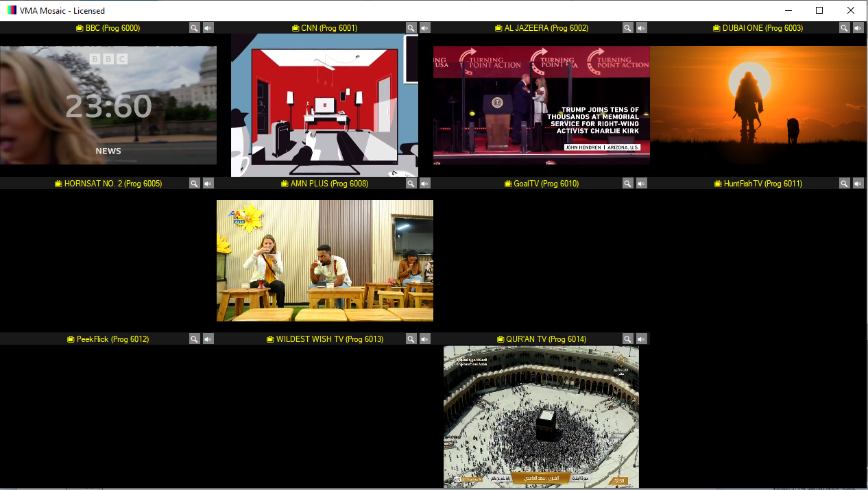
Task: Toggle audio speaker for HORNSAT NO. 2
Action: tap(208, 184)
